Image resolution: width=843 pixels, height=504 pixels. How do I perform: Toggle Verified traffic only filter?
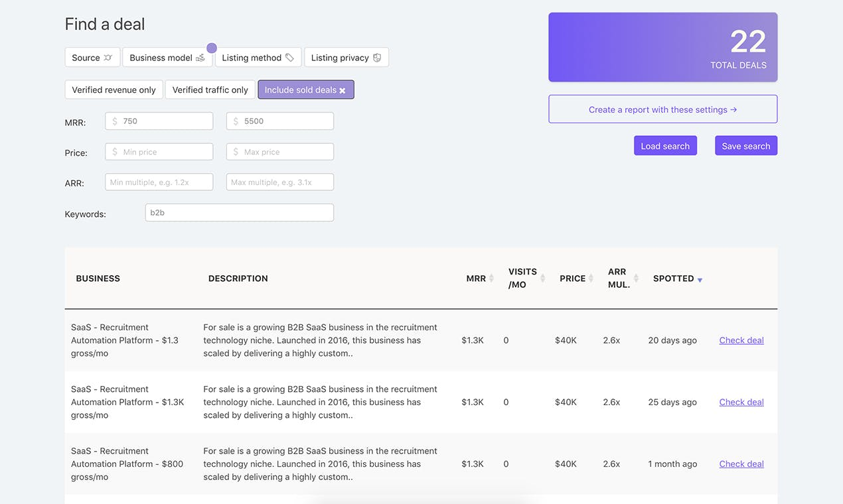(210, 90)
